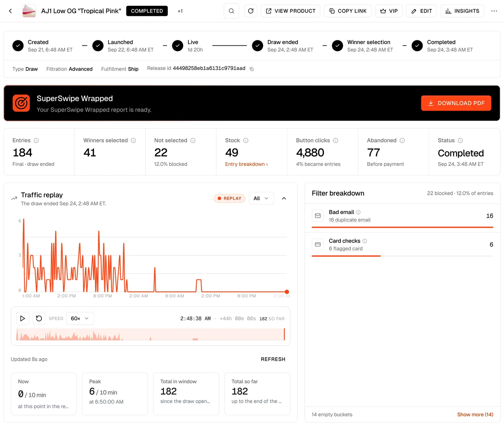Open the Entry breakdown link
Screen dimensions: 504x426
click(247, 164)
